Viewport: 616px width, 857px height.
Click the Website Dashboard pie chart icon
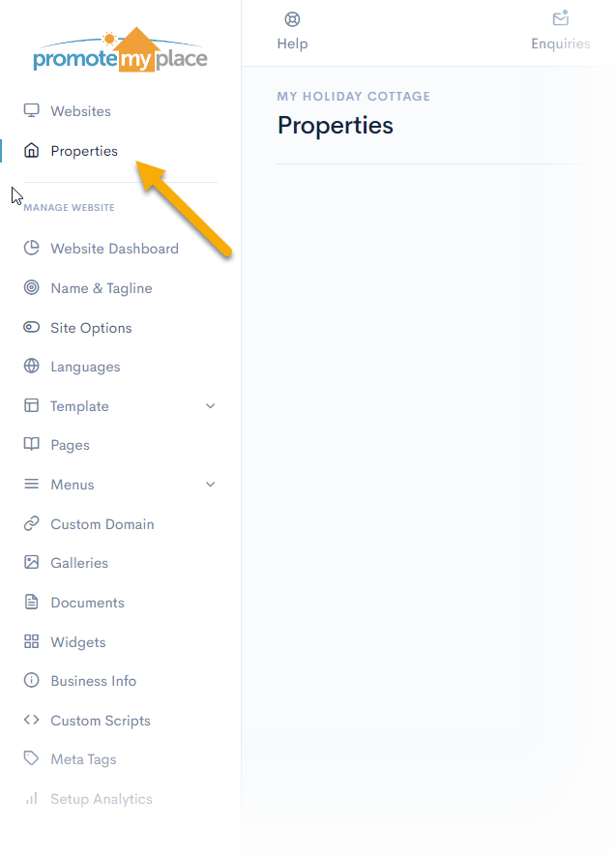point(32,249)
